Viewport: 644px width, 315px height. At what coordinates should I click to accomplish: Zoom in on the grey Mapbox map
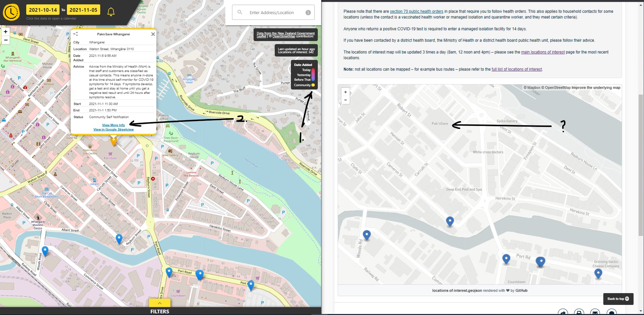tap(345, 92)
